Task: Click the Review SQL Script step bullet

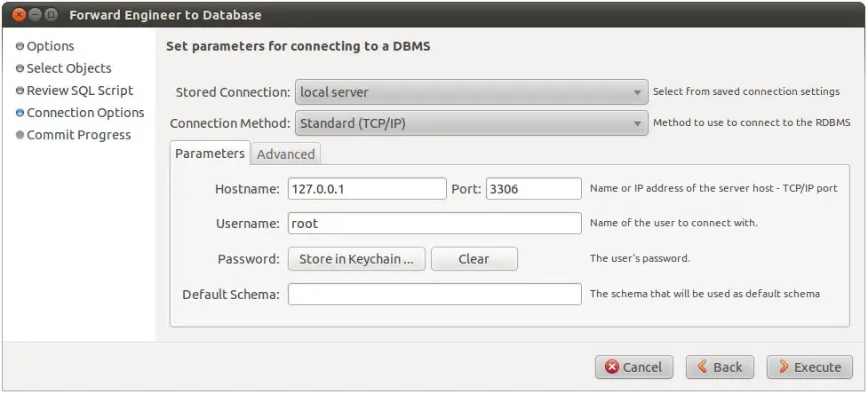Action: pos(20,91)
